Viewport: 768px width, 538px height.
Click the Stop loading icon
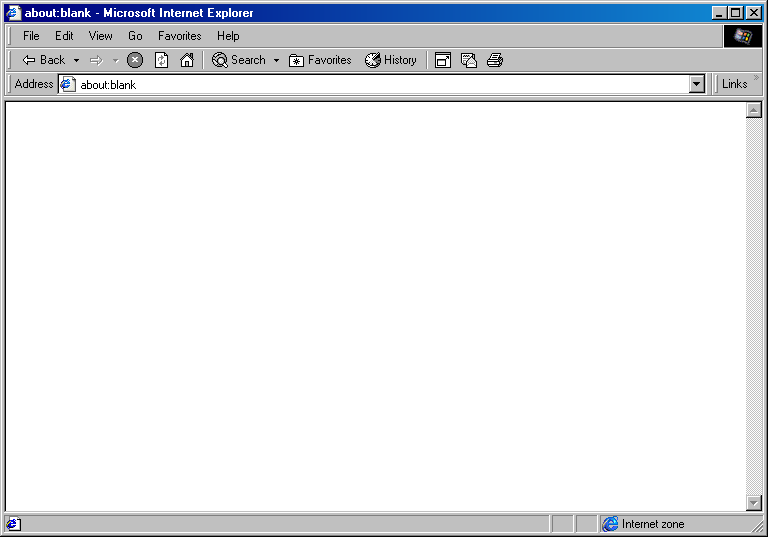pyautogui.click(x=135, y=60)
